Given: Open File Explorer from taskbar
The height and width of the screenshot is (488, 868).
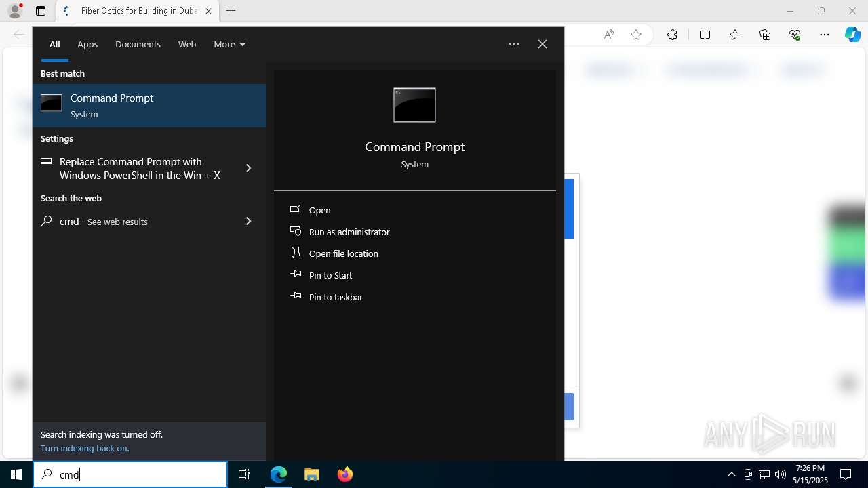Looking at the screenshot, I should tap(311, 474).
